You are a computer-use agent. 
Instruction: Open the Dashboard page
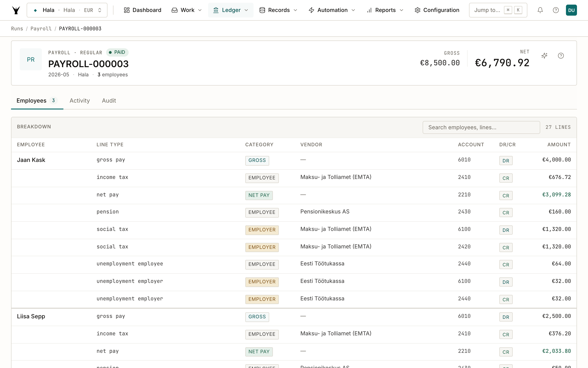pyautogui.click(x=142, y=10)
